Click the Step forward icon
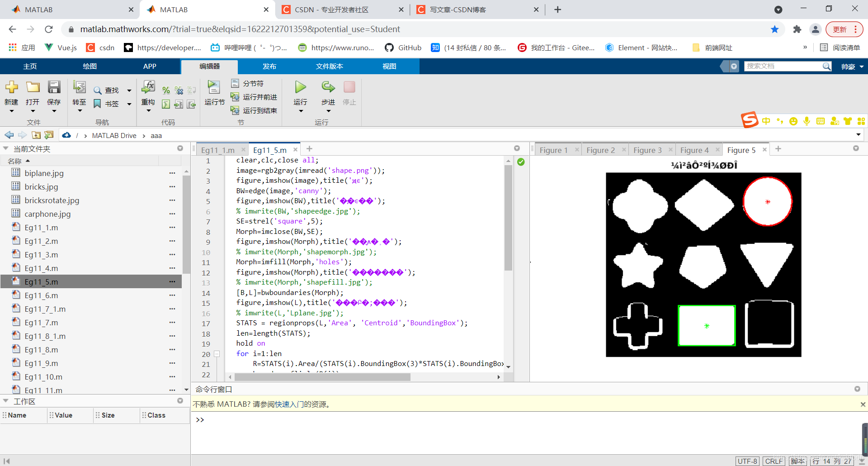 click(328, 87)
